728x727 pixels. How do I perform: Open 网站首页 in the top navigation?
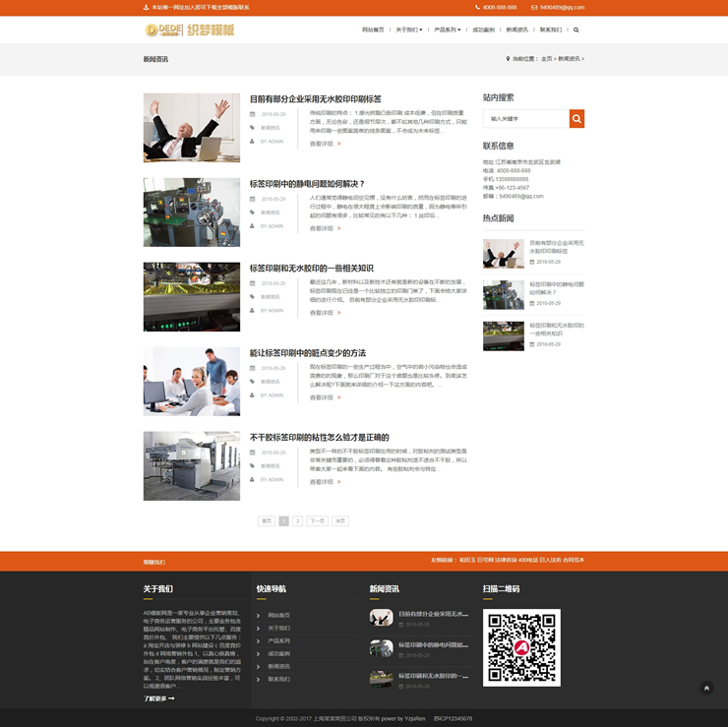(x=373, y=30)
